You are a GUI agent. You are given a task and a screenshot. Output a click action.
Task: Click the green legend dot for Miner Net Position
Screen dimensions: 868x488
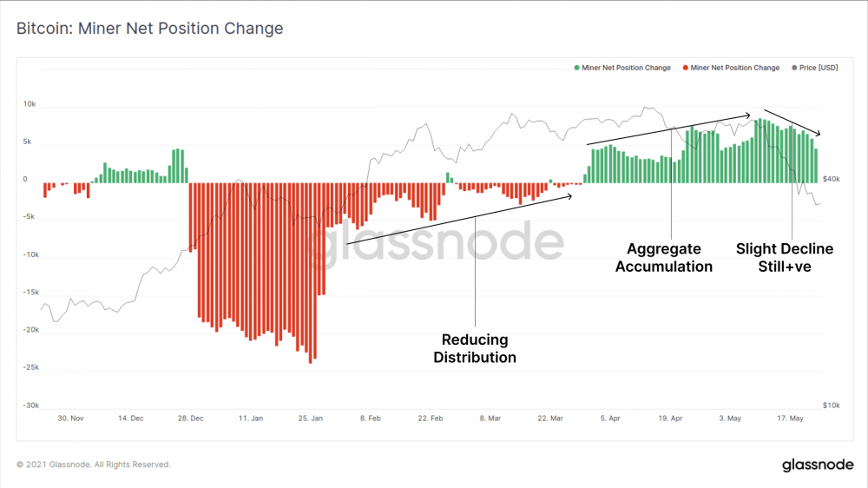577,68
